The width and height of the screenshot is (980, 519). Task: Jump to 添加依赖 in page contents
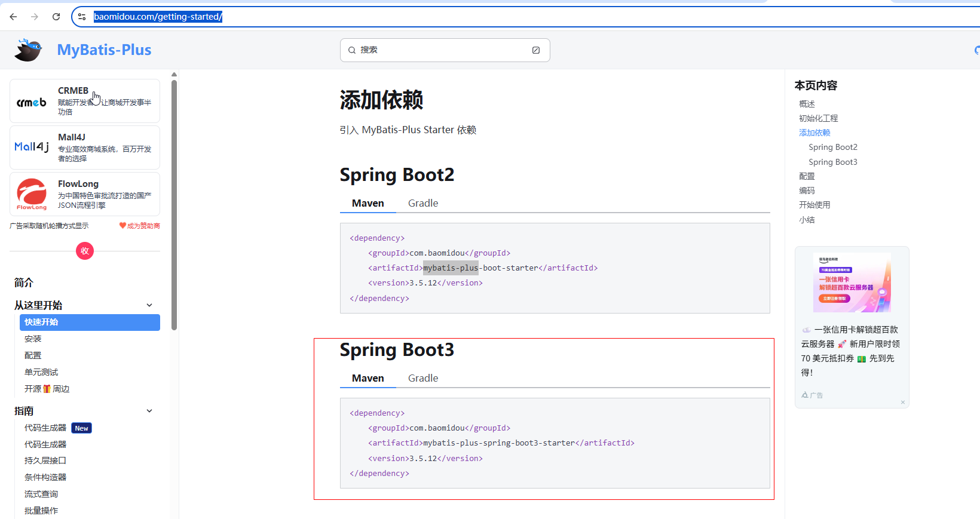[x=814, y=133]
